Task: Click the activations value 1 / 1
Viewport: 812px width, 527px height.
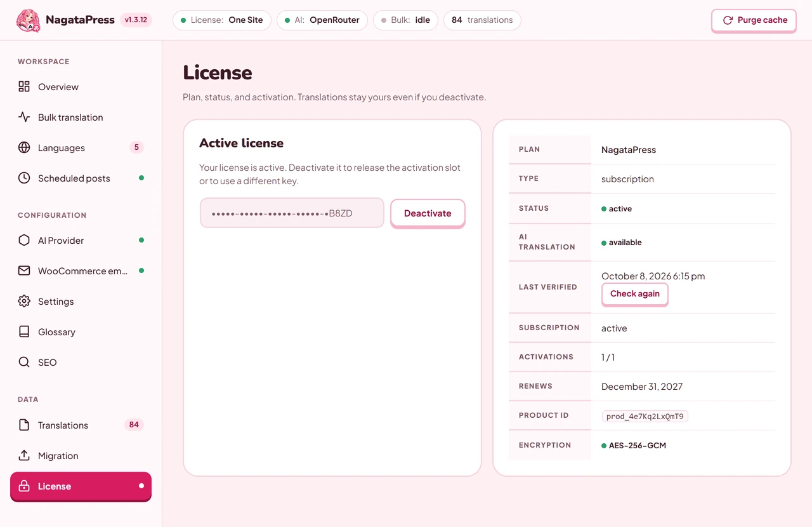Action: (x=608, y=357)
